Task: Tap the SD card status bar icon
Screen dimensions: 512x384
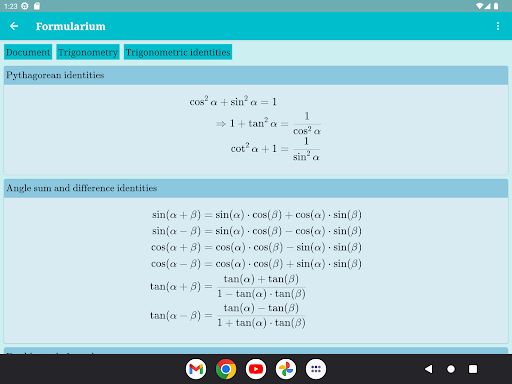Action: pos(37,6)
